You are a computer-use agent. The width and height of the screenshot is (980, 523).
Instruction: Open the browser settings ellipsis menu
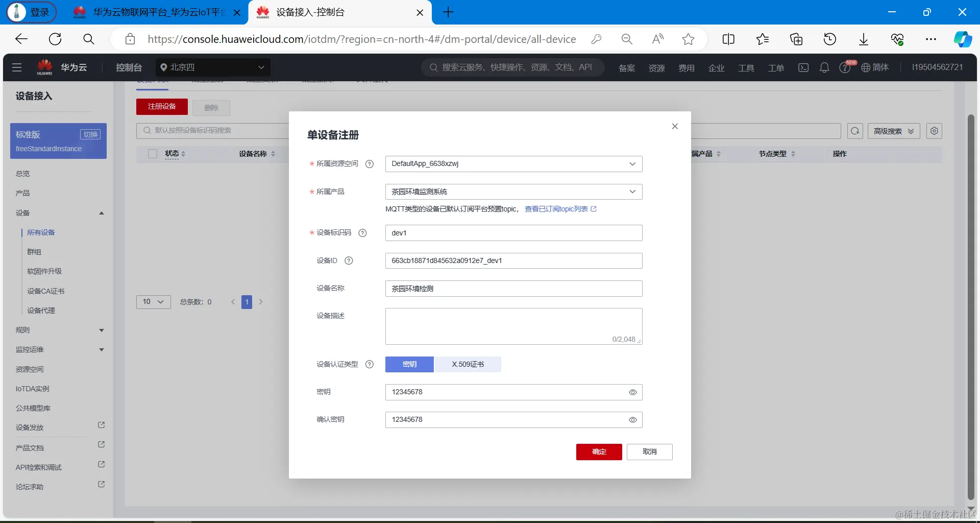tap(931, 39)
